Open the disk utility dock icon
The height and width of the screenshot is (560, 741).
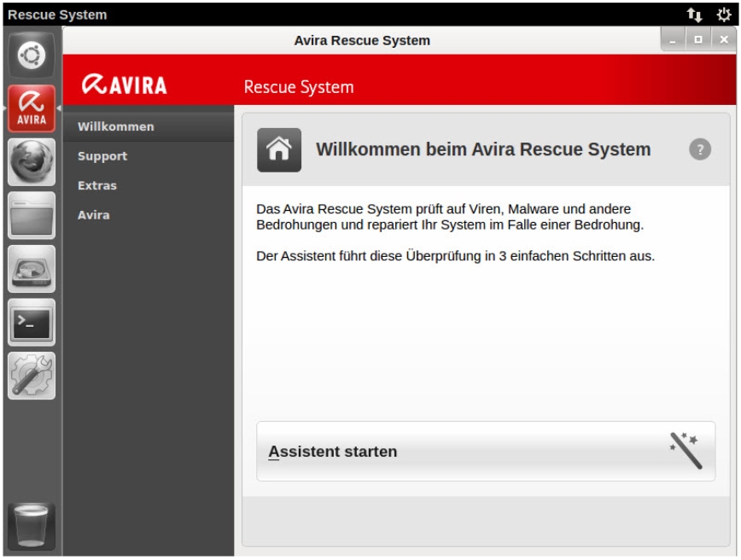coord(32,269)
